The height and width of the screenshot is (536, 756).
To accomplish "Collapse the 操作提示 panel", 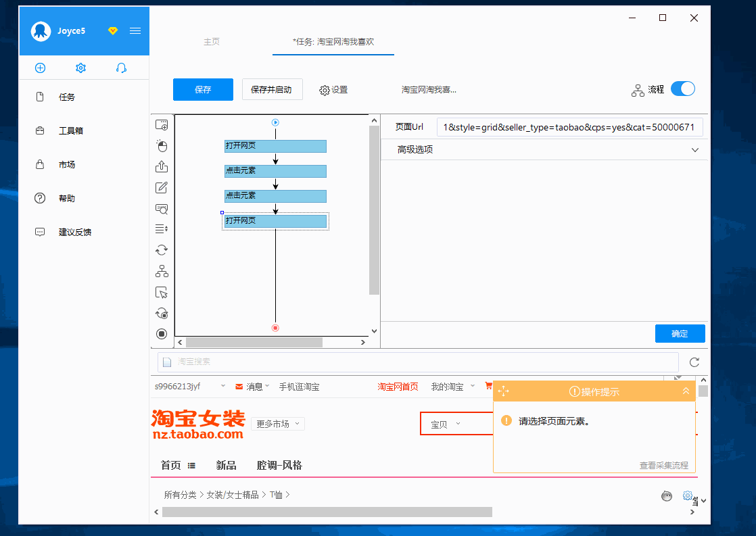I will click(x=686, y=391).
